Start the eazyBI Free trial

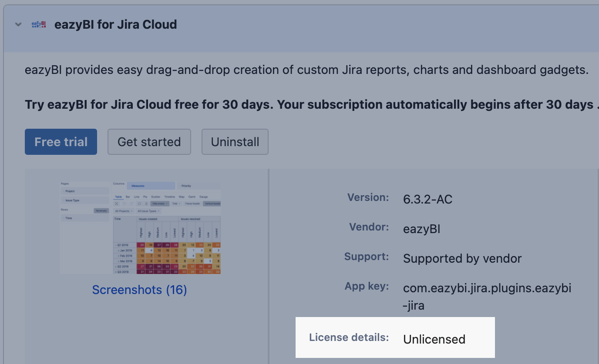tap(61, 142)
